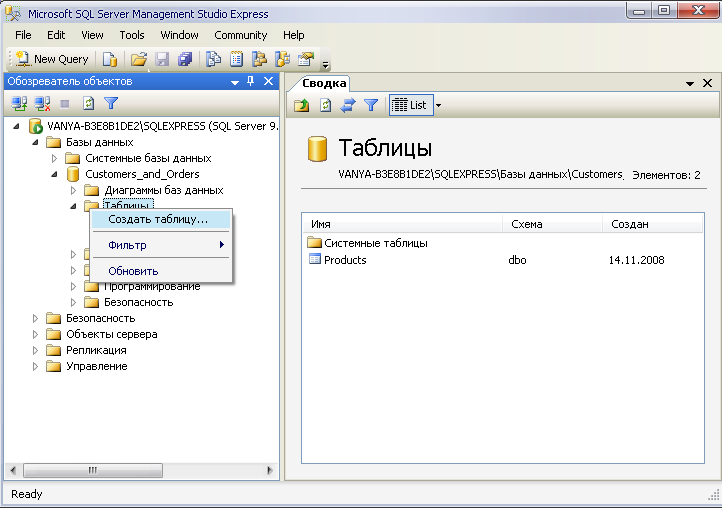Switch to the Сводка tab
722x510 pixels.
tap(324, 83)
